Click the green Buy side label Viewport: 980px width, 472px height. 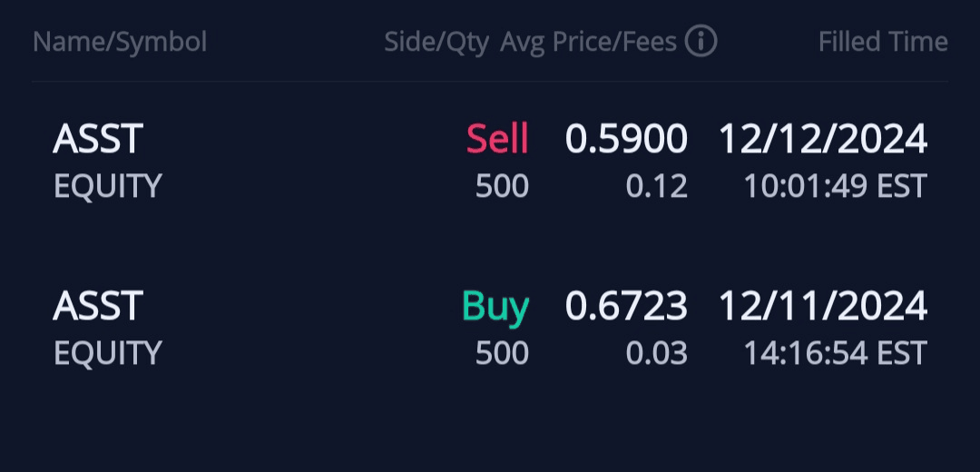[x=495, y=307]
